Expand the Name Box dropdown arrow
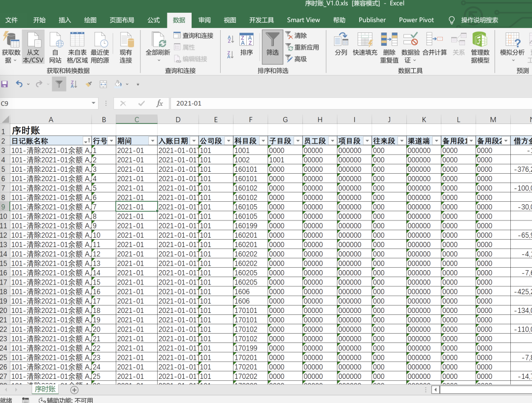 pos(93,103)
